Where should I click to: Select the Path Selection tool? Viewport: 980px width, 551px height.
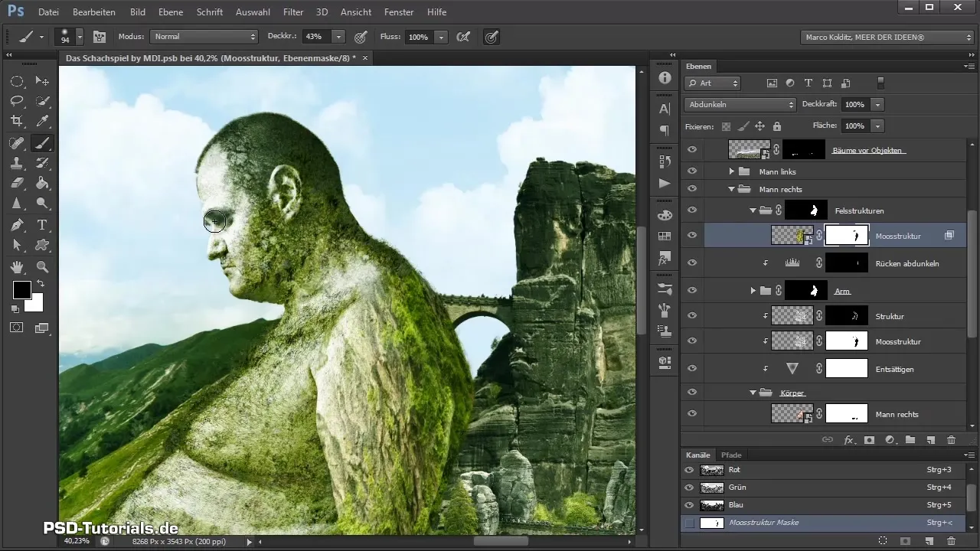pos(17,245)
